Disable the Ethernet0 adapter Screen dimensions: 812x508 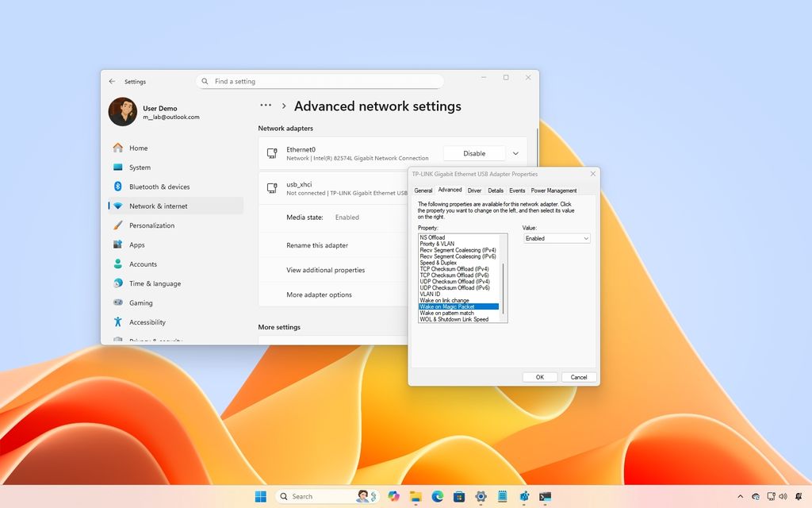pos(473,152)
